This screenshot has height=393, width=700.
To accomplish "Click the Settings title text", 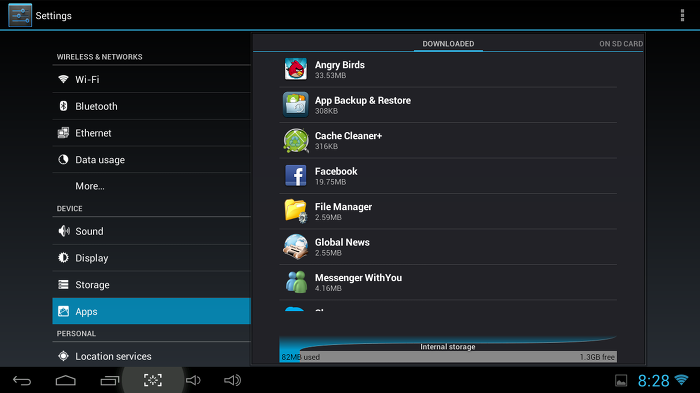I will pos(54,16).
